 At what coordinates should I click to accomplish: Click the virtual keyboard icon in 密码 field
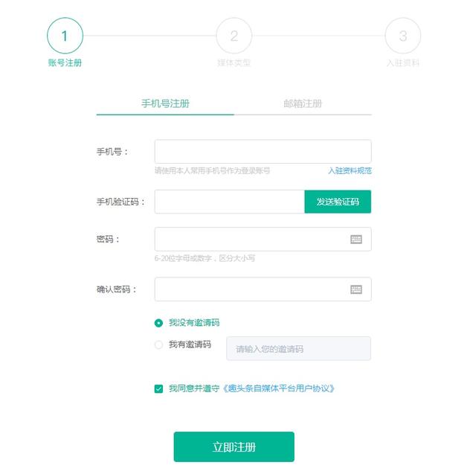356,240
